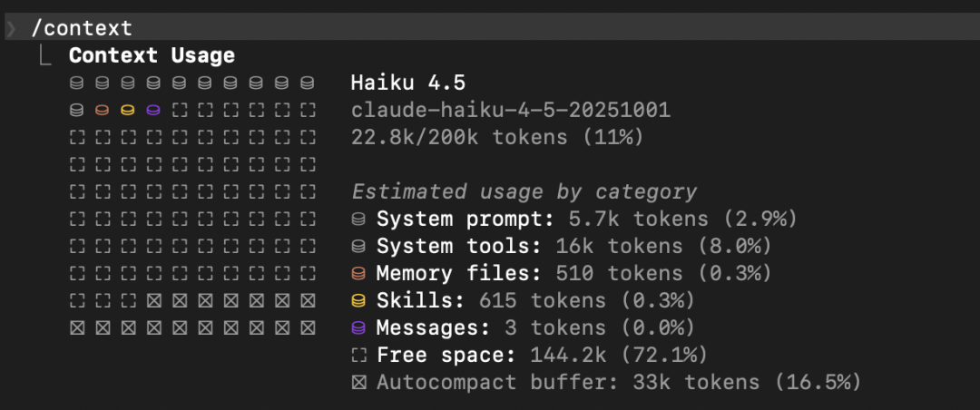This screenshot has width=980, height=410.
Task: Click the System tools legend icon
Action: click(358, 246)
